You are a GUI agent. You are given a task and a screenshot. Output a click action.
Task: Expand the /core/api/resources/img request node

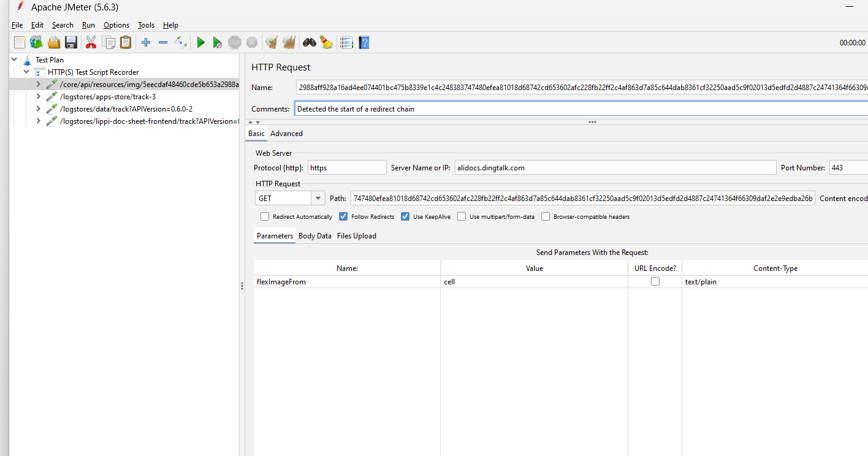pyautogui.click(x=39, y=85)
